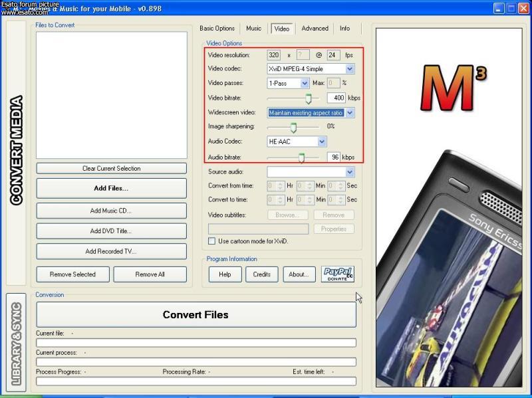Image resolution: width=532 pixels, height=398 pixels.
Task: Open the Audio Codec dropdown
Action: click(322, 142)
